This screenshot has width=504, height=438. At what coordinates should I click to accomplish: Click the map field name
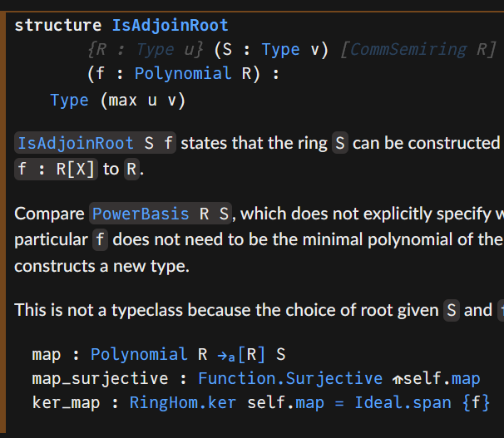47,354
